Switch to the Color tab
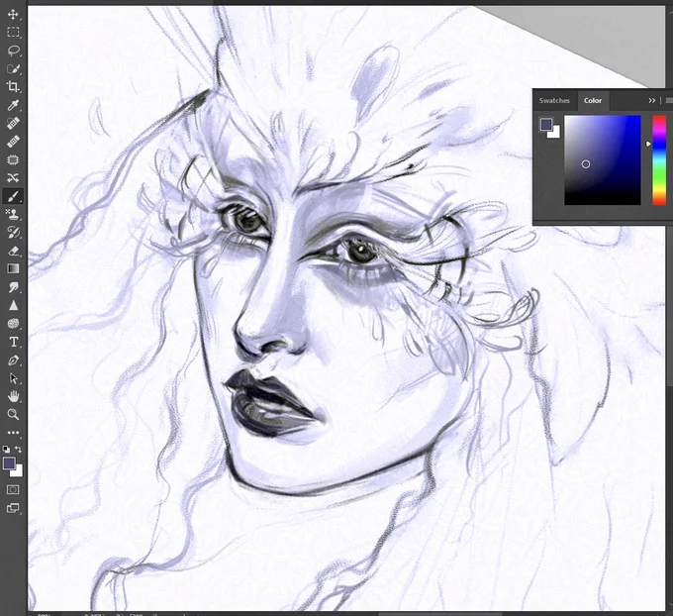The height and width of the screenshot is (616, 673). (592, 100)
